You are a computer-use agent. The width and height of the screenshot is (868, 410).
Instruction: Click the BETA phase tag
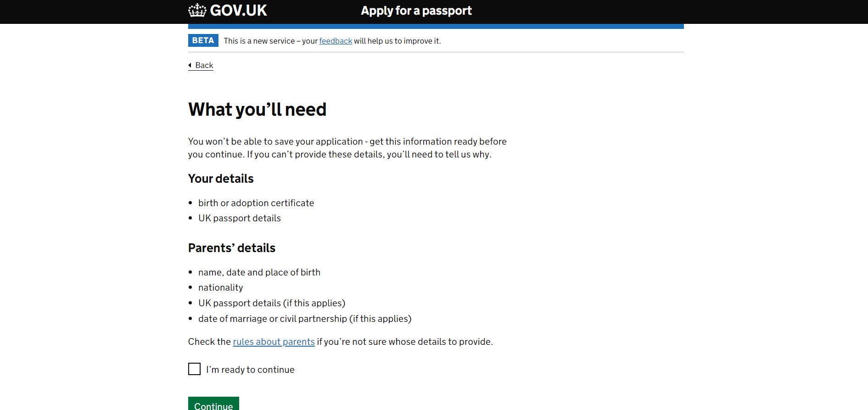point(203,40)
